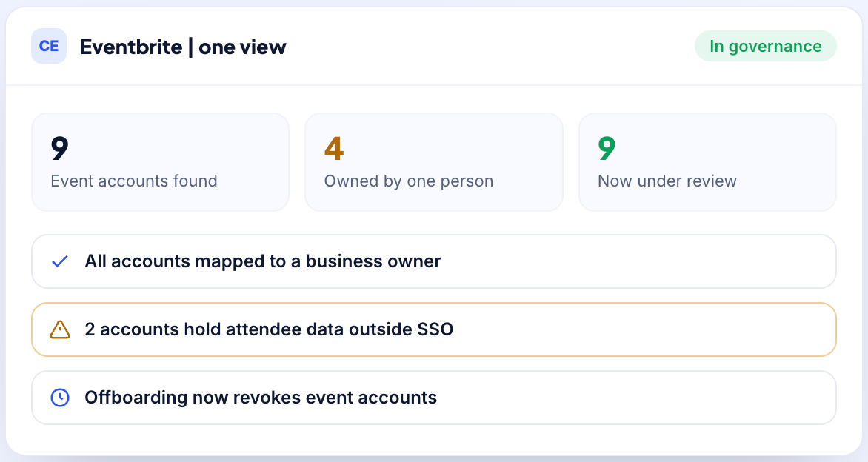Open the Event accounts found card

click(161, 162)
